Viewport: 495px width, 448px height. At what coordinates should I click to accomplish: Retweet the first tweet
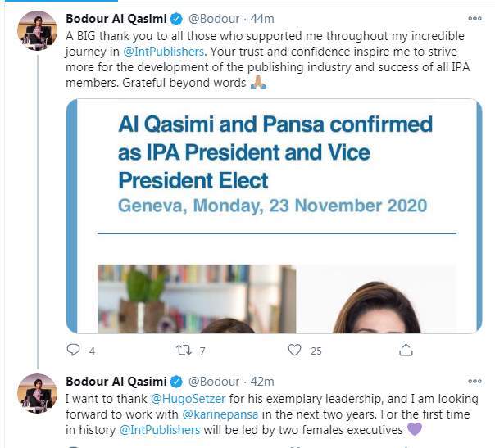(184, 351)
